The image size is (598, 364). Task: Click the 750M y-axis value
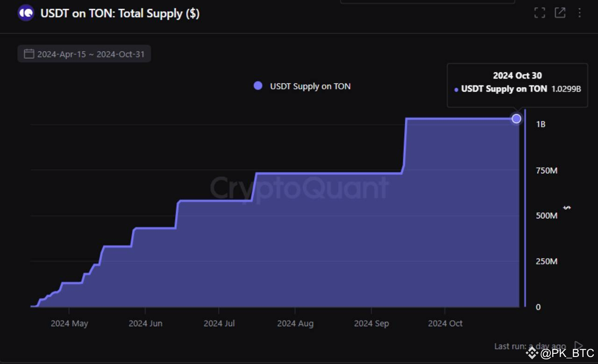coord(547,171)
